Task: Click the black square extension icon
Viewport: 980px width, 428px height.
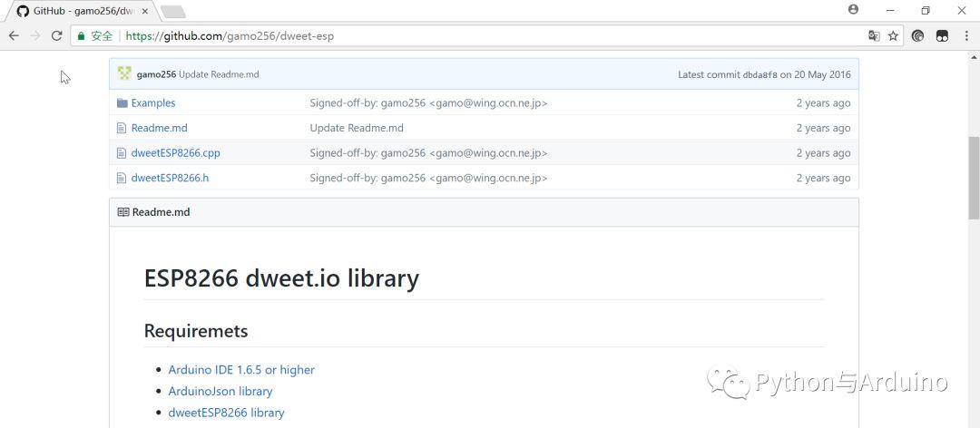Action: 942,36
